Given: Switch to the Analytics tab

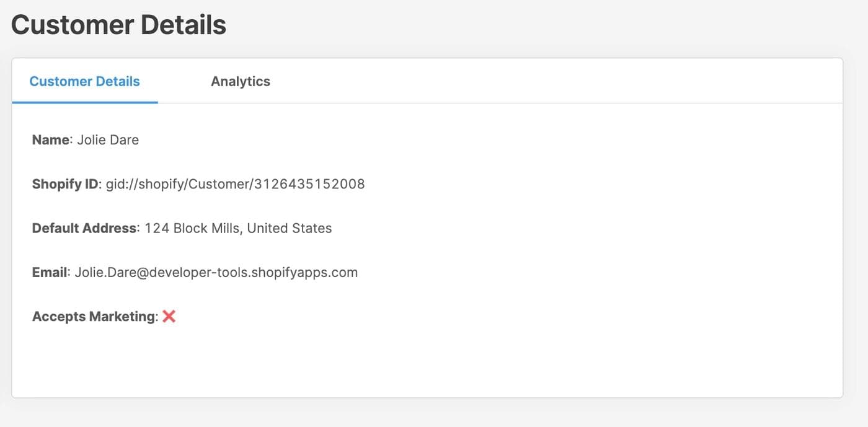Looking at the screenshot, I should pyautogui.click(x=240, y=81).
